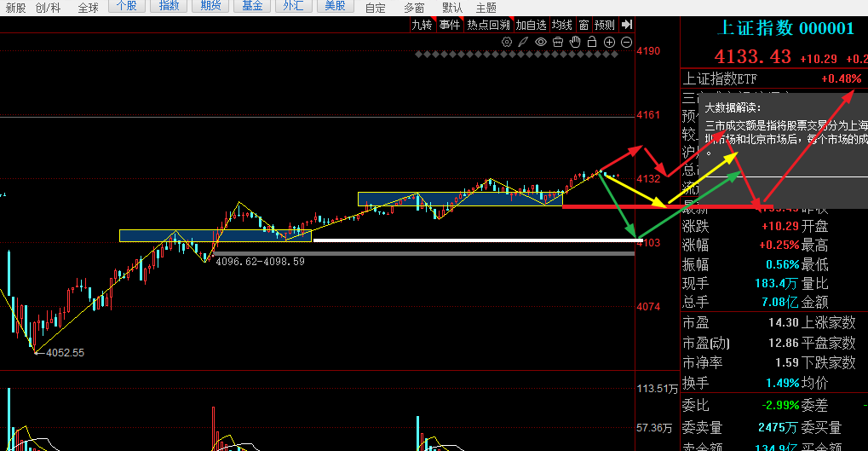868x451 pixels.
Task: Click the 委买量 label
Action: [821, 428]
